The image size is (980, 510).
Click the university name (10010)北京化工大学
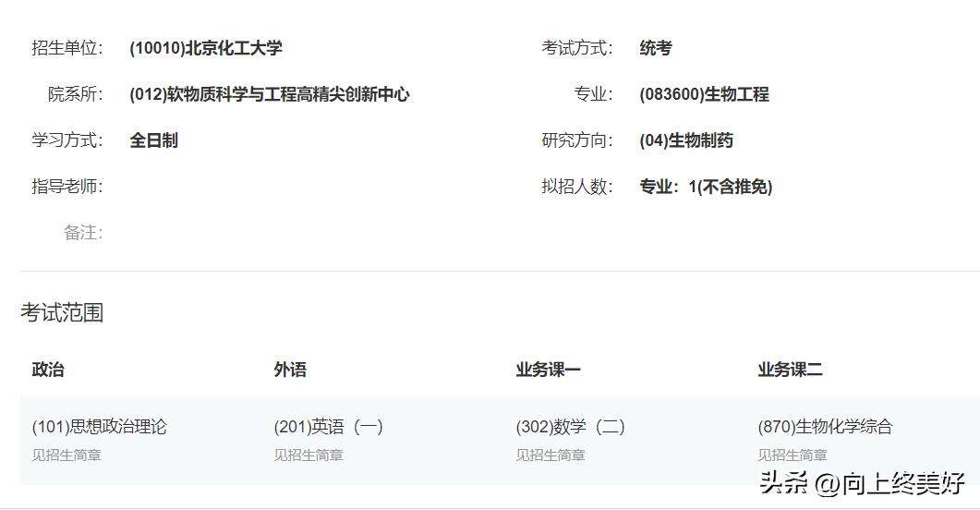pyautogui.click(x=206, y=48)
